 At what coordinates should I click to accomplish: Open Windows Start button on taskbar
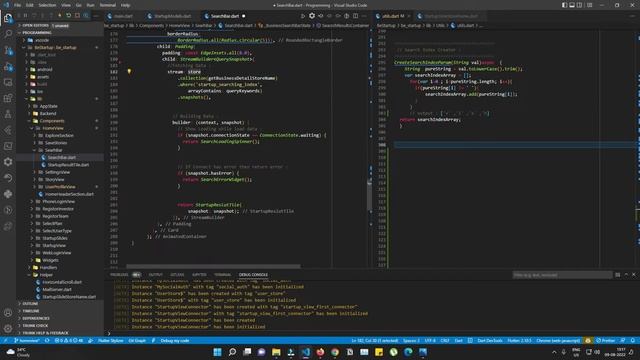click(x=218, y=352)
